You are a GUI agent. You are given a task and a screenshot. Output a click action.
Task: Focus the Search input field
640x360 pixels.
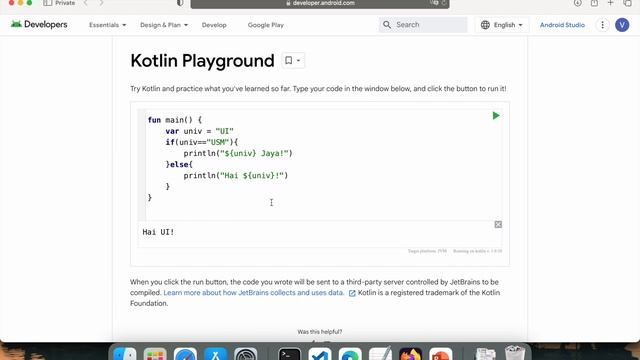coord(423,25)
